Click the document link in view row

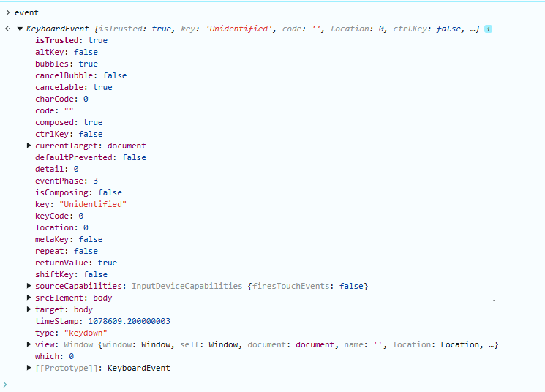(x=315, y=344)
